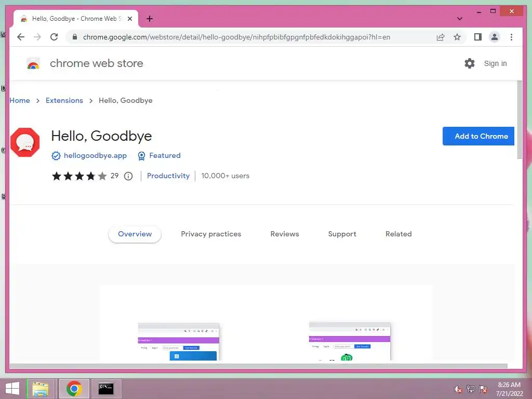The image size is (532, 399).
Task: Show rating info via info icon
Action: tap(128, 176)
